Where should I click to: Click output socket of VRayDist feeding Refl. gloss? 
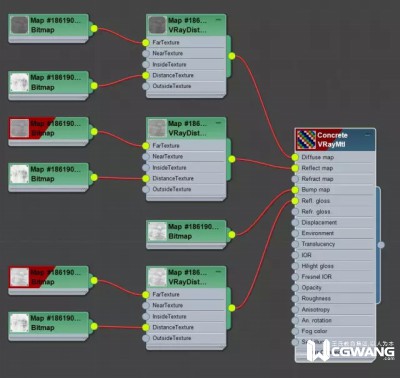coord(232,308)
